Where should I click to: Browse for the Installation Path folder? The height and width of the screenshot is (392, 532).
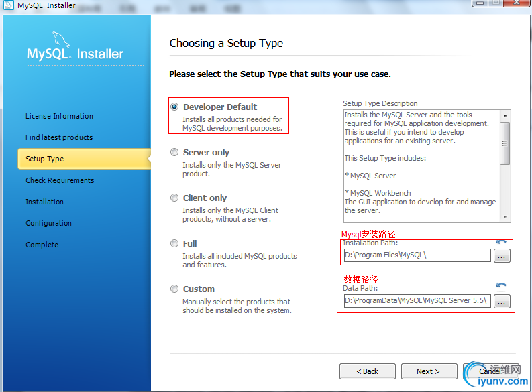[x=502, y=255]
